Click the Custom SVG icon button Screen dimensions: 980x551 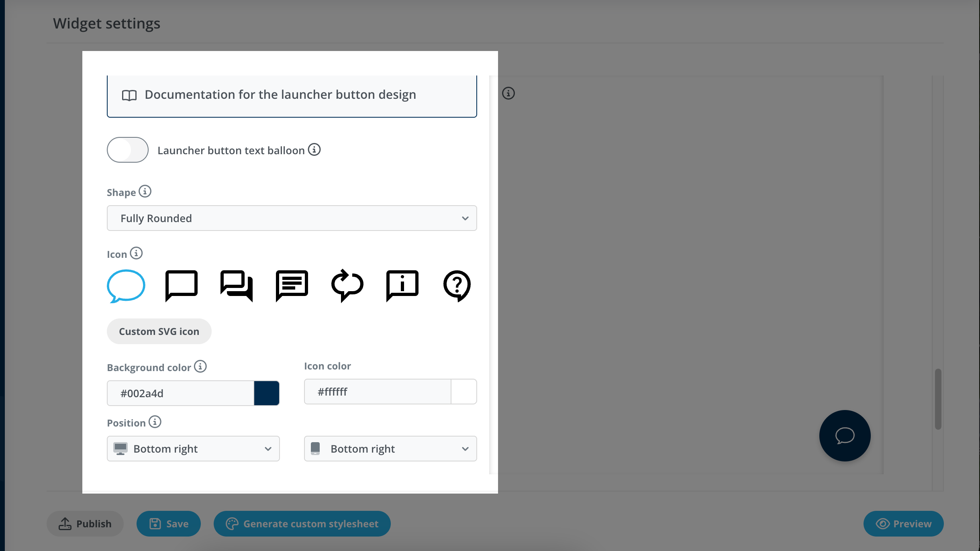[159, 331]
